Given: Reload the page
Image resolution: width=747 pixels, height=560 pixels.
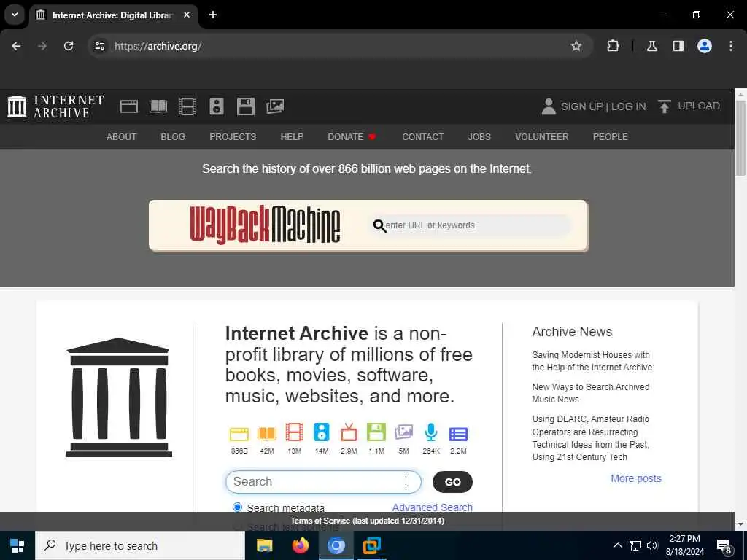Looking at the screenshot, I should click(x=69, y=46).
